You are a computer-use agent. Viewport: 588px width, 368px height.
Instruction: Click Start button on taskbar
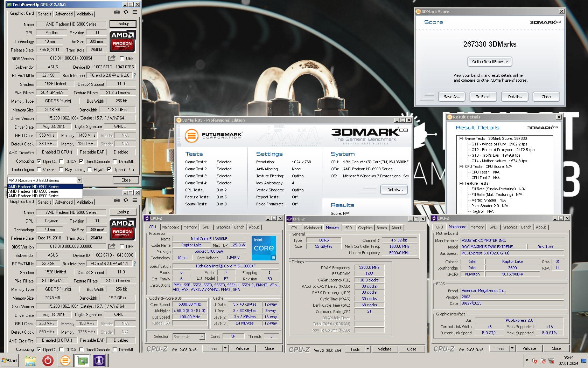click(10, 361)
